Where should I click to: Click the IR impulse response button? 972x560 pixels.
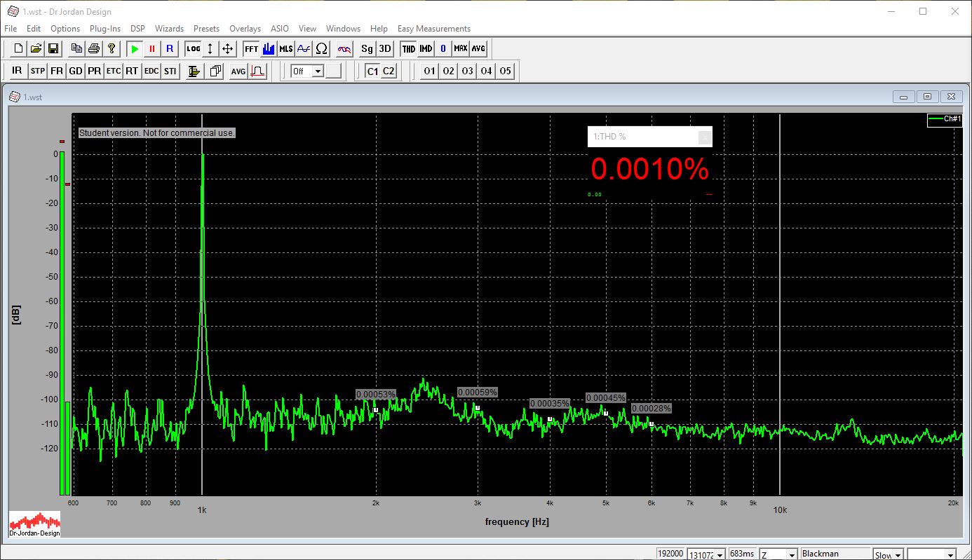pos(17,71)
